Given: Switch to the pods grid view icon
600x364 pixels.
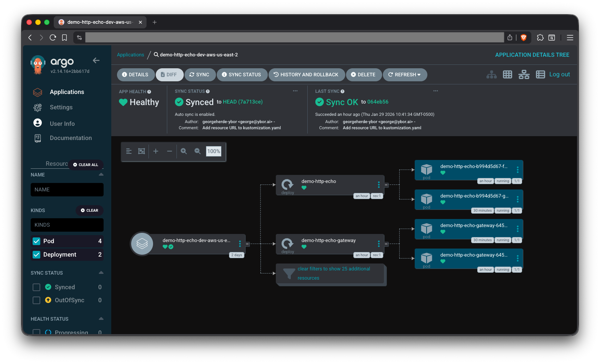Looking at the screenshot, I should pyautogui.click(x=508, y=75).
